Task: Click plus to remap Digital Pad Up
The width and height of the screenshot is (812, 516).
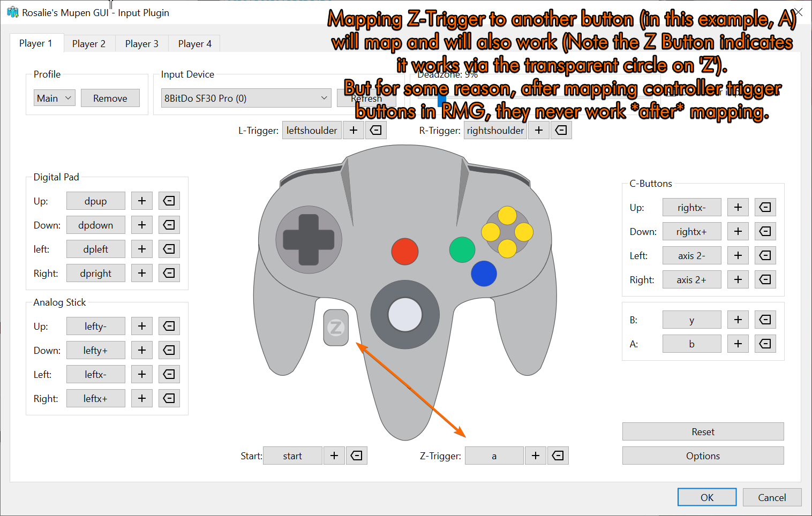Action: [x=141, y=201]
